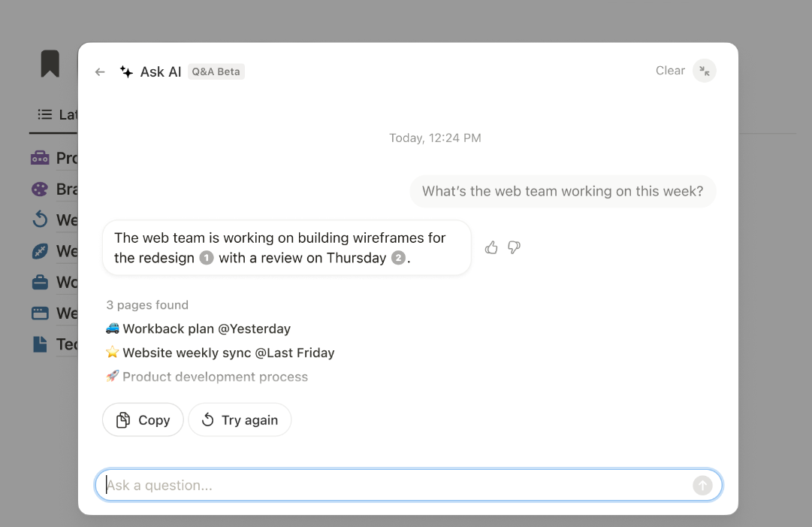This screenshot has height=527, width=812.
Task: Go back with the left arrow icon
Action: tap(100, 72)
